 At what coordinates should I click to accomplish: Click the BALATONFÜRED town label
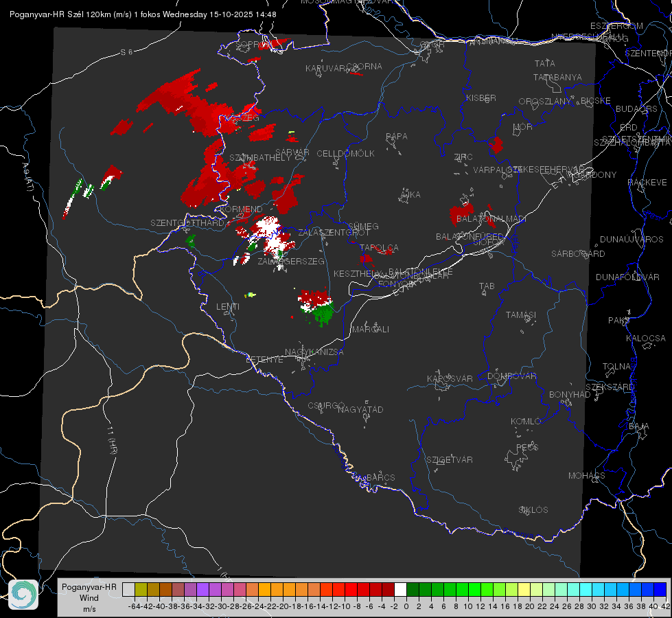pyautogui.click(x=470, y=237)
